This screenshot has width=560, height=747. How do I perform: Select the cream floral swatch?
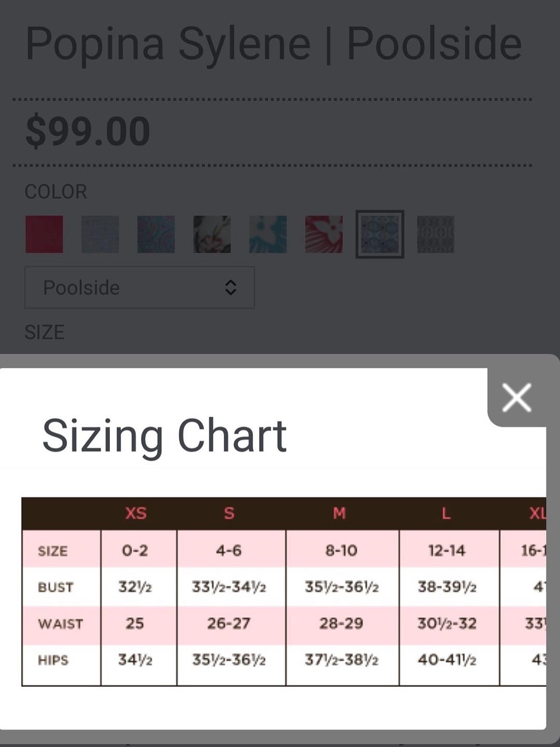coord(212,234)
